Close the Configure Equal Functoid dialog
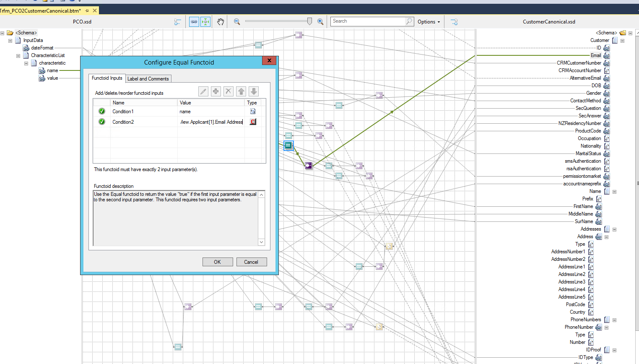 [x=269, y=60]
